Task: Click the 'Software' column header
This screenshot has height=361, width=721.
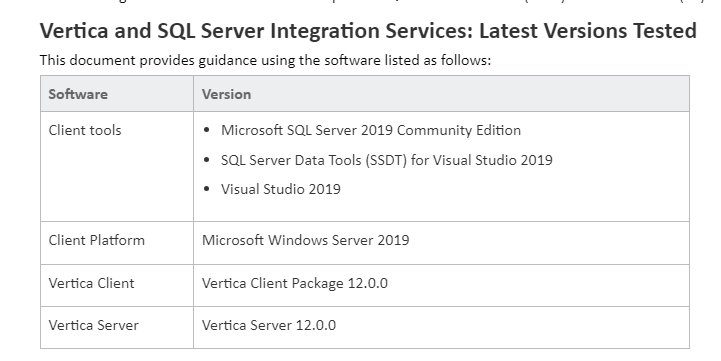Action: click(x=117, y=94)
